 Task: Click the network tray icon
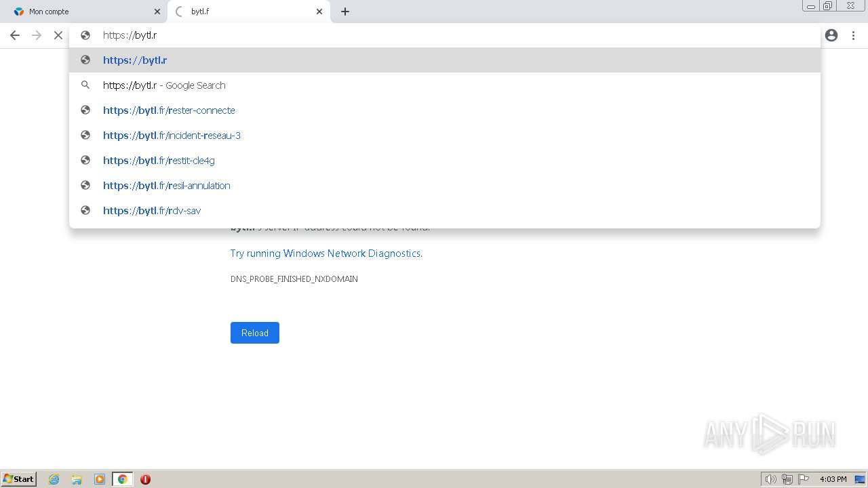click(x=787, y=479)
